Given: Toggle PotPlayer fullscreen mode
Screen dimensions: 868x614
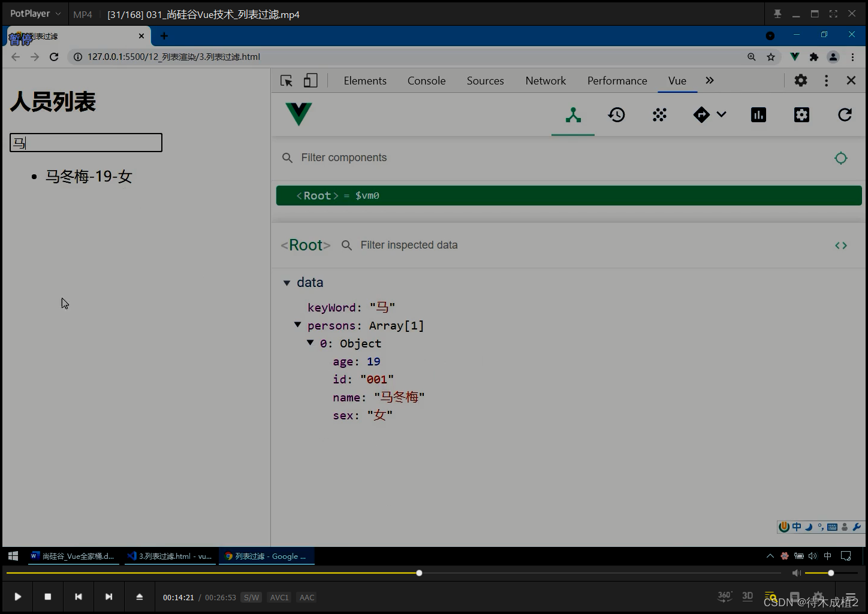Looking at the screenshot, I should 833,14.
